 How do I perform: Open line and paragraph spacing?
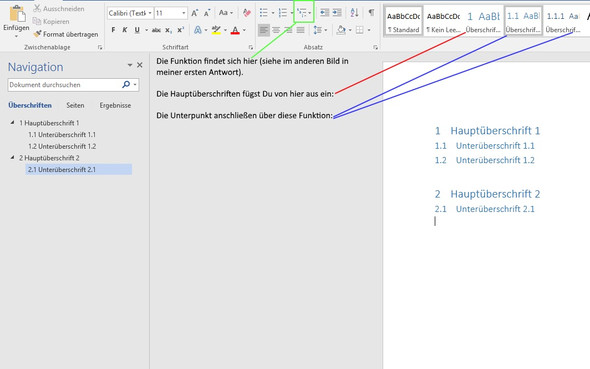(x=319, y=30)
